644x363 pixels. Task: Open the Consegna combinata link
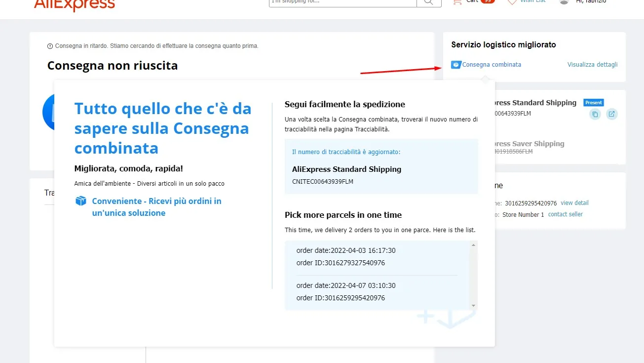pos(492,65)
